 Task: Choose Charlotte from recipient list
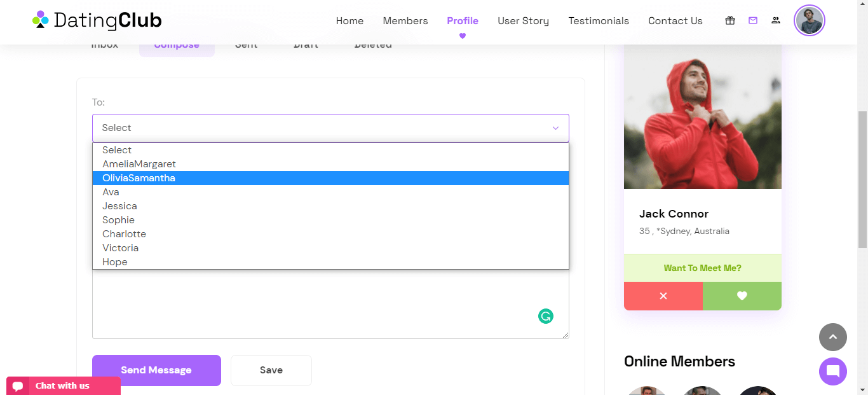tap(330, 234)
